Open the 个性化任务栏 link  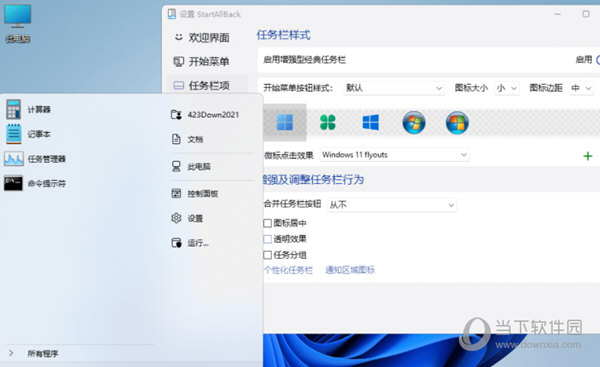(288, 270)
